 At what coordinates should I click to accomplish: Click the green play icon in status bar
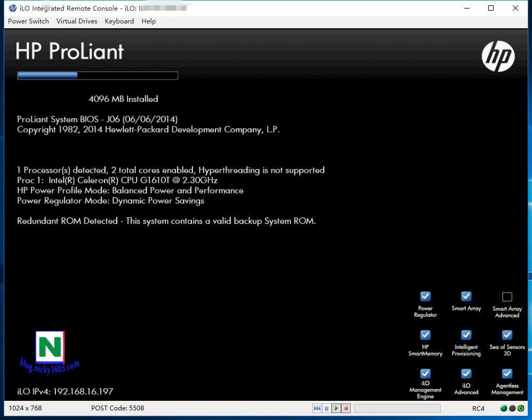pyautogui.click(x=336, y=408)
